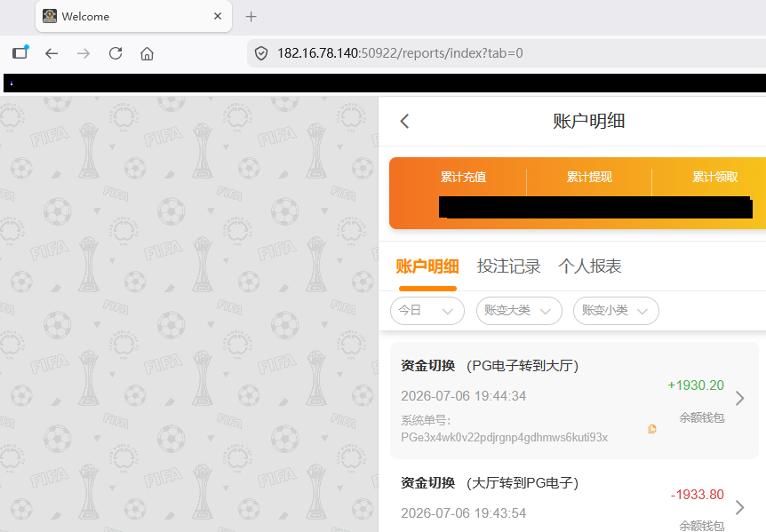Image resolution: width=766 pixels, height=532 pixels.
Task: Open details chevron for -1933.80 record
Action: 740,508
